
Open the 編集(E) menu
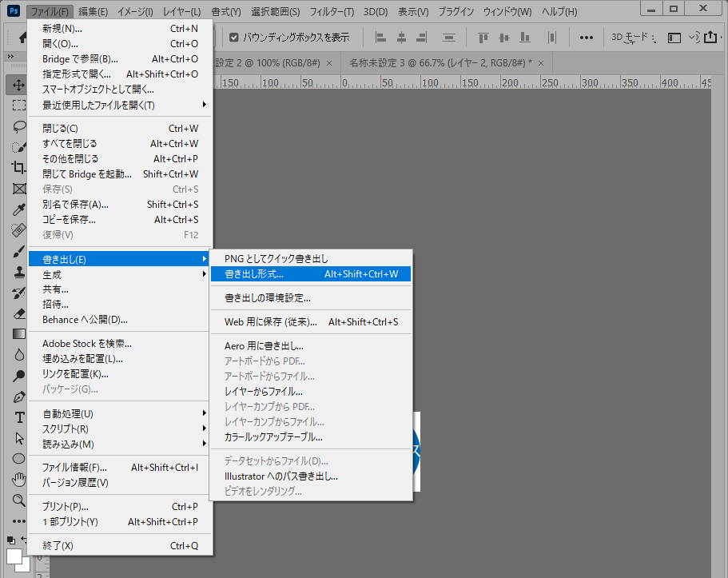pyautogui.click(x=93, y=12)
